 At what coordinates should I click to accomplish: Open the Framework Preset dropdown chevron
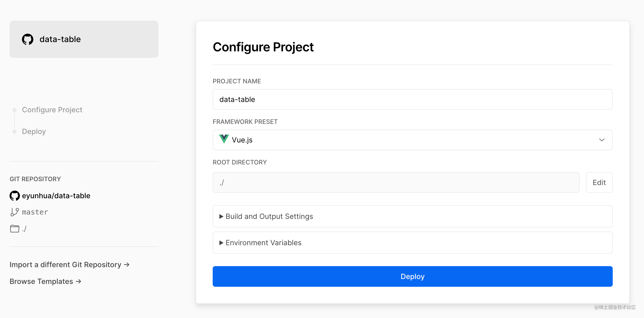(602, 140)
